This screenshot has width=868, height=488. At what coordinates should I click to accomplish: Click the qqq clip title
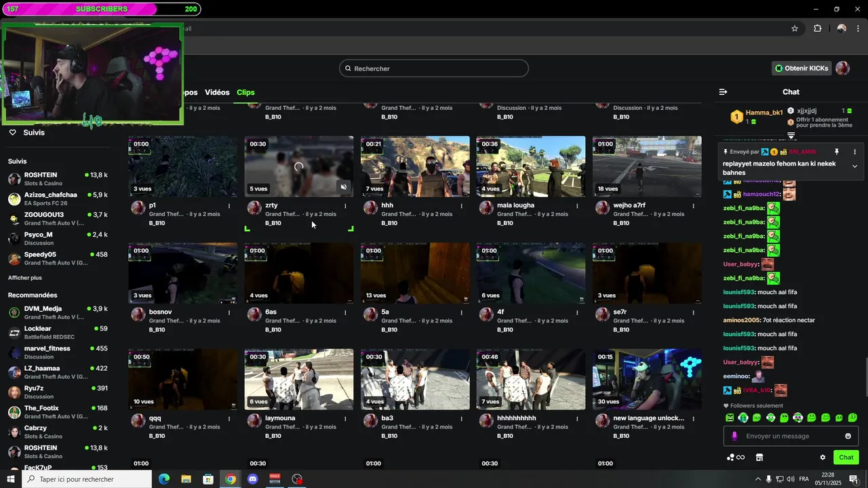coord(155,418)
